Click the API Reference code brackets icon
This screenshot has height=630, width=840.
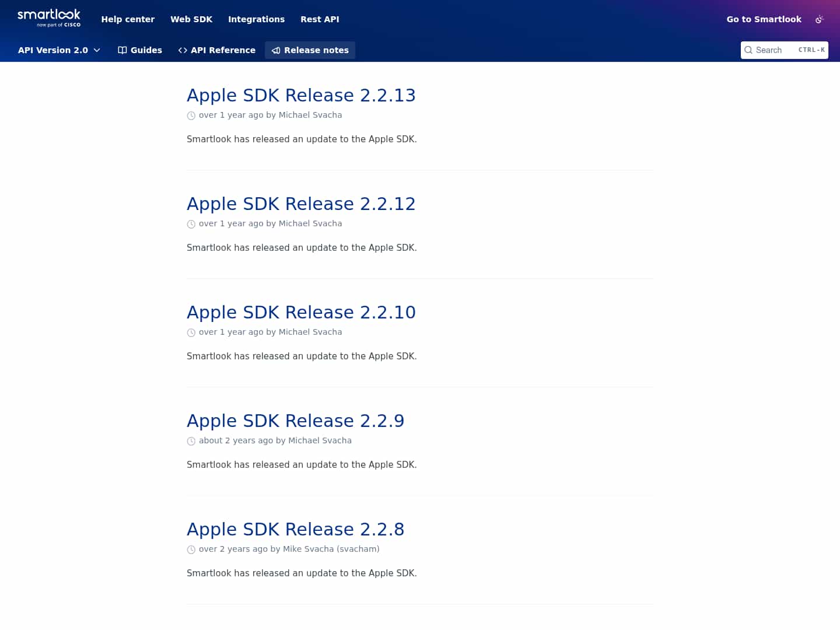pyautogui.click(x=182, y=50)
